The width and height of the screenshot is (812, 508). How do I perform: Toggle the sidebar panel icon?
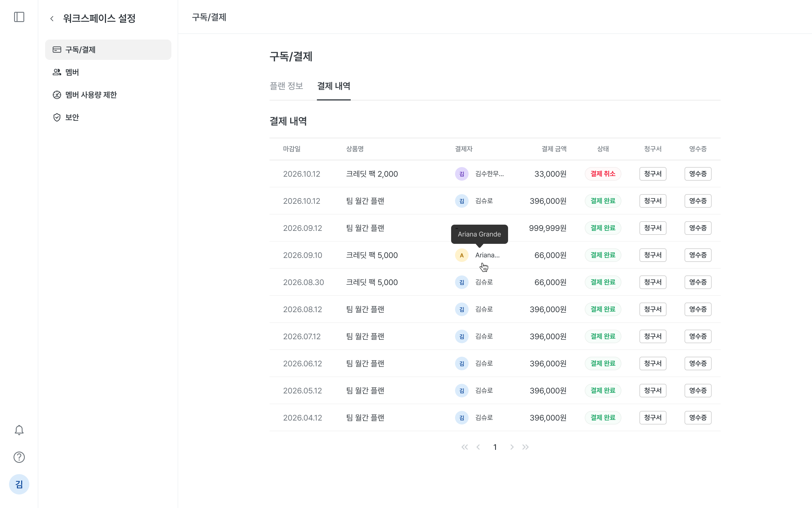coord(19,17)
